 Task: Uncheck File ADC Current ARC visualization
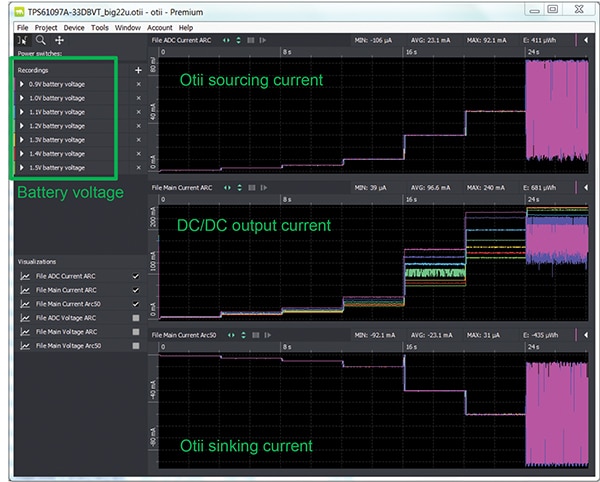point(136,275)
